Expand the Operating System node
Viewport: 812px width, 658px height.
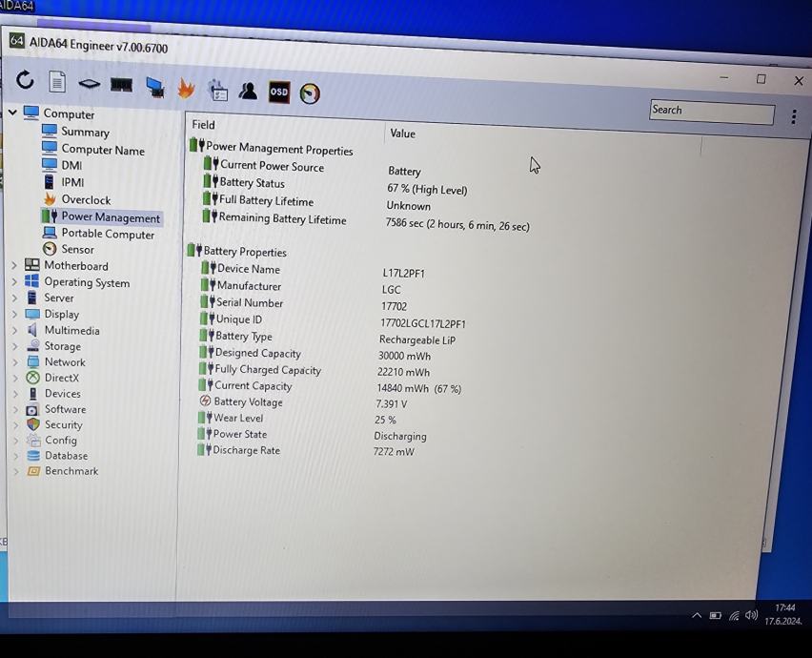pyautogui.click(x=14, y=282)
